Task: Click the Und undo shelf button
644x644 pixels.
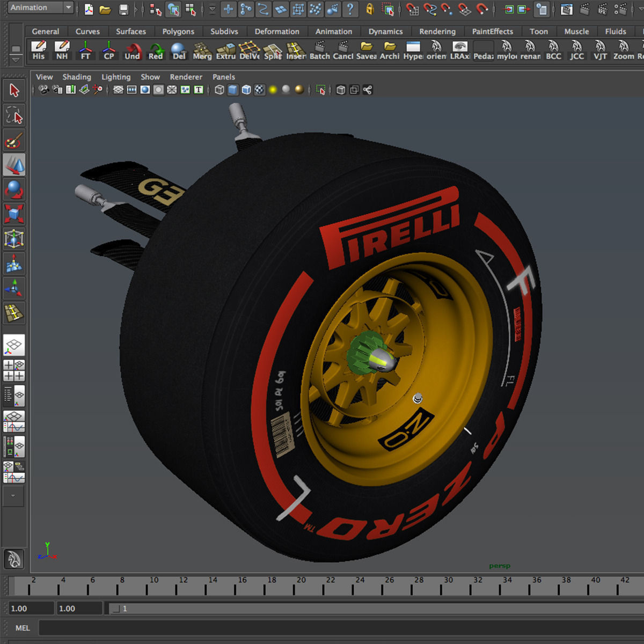Action: point(132,50)
